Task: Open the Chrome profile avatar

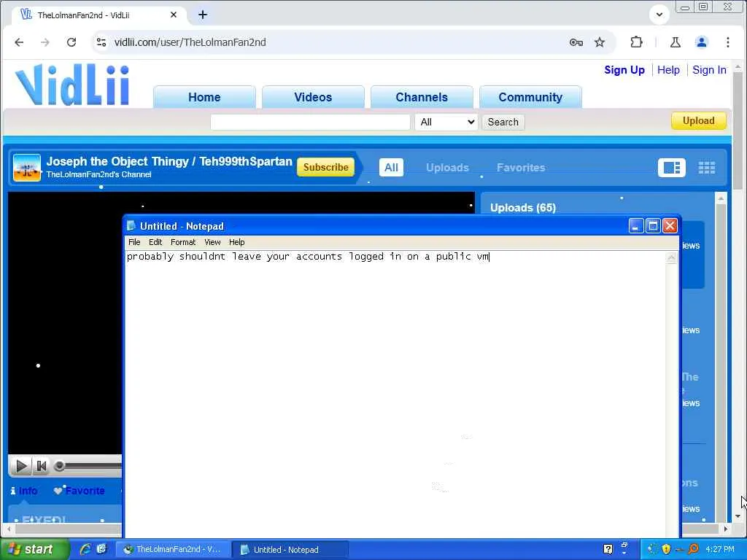Action: pos(702,42)
